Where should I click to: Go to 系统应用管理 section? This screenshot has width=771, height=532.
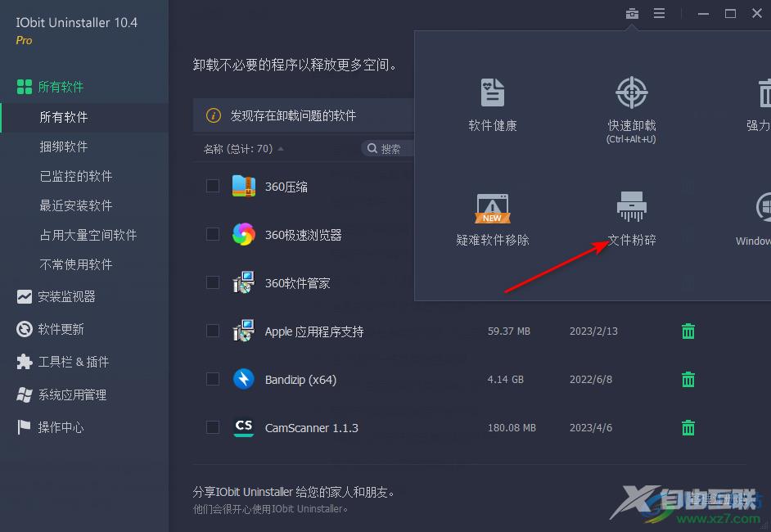72,394
